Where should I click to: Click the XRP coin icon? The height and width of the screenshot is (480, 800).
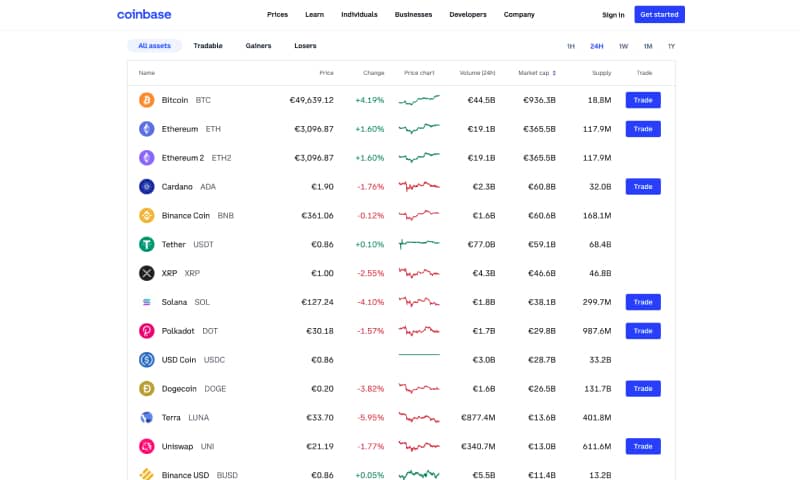pyautogui.click(x=146, y=273)
